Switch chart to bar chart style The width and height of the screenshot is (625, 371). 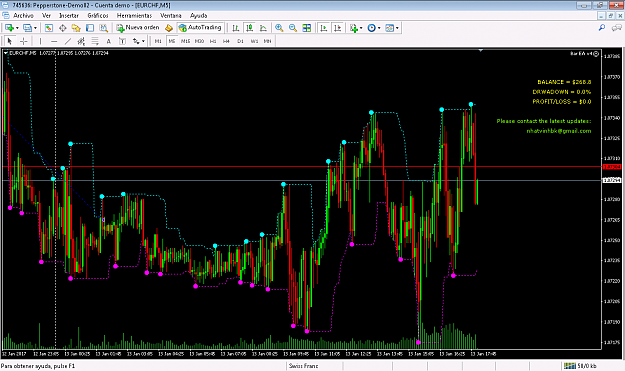236,28
